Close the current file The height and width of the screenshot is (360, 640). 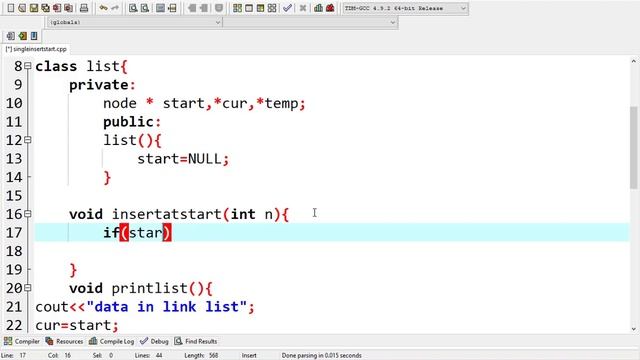click(57, 8)
